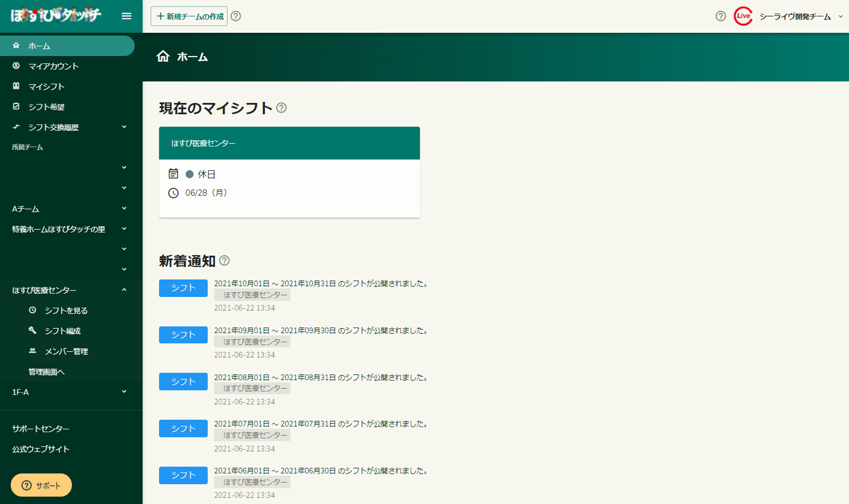Open 公式ウェブサイト link
This screenshot has height=504, width=849.
(41, 449)
